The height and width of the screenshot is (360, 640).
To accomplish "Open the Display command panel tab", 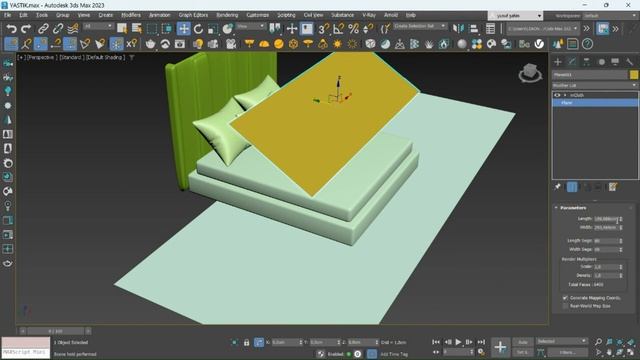I will (615, 62).
